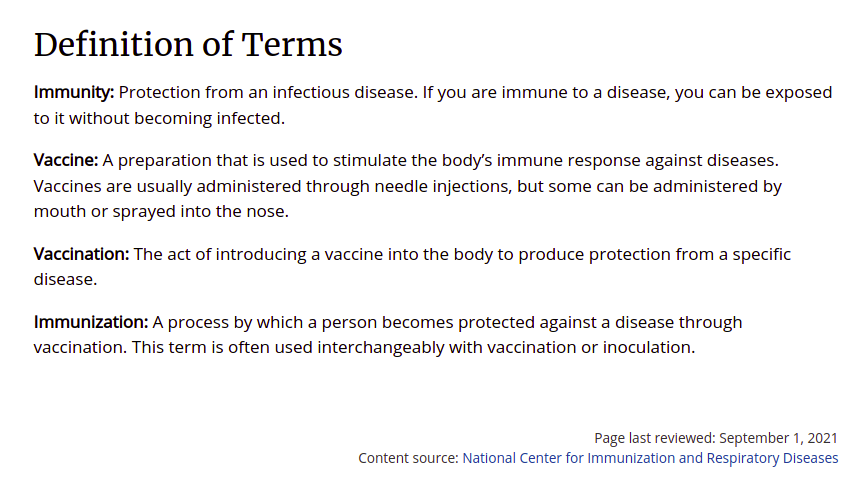Click Page last reviewed September 1, 2021 text
854x490 pixels.
pos(716,438)
